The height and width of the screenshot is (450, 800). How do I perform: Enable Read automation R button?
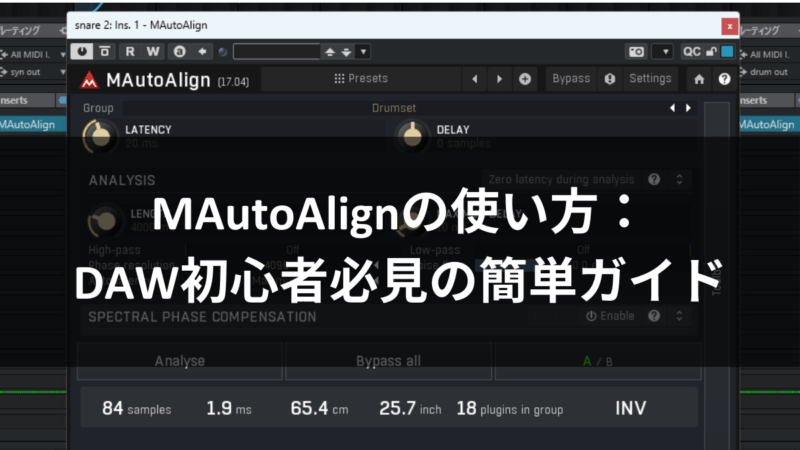(130, 52)
